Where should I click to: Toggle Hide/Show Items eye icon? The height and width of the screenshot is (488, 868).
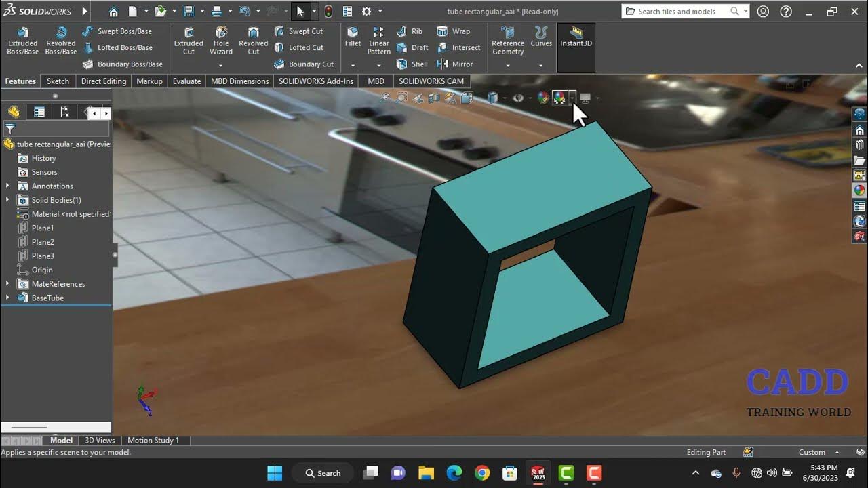pyautogui.click(x=518, y=98)
